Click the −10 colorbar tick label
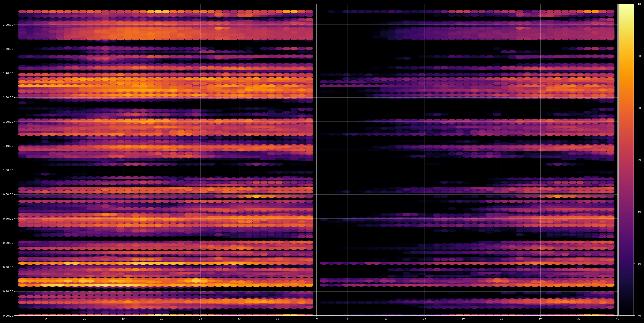 click(x=638, y=4)
